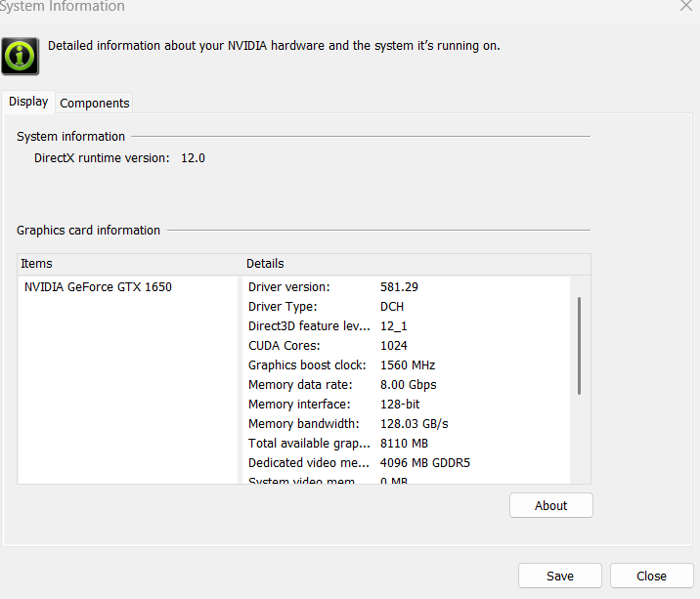This screenshot has width=700, height=599.
Task: Select the Driver version value 581.29
Action: tap(399, 287)
